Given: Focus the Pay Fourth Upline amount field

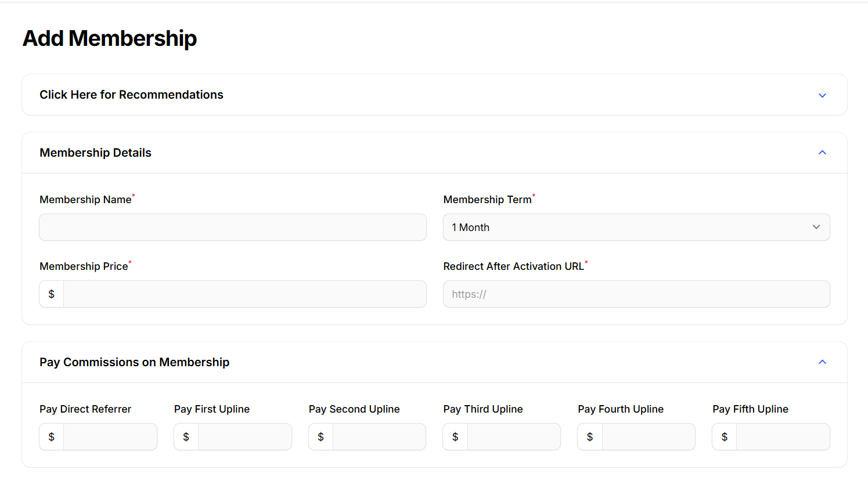Looking at the screenshot, I should coord(649,437).
